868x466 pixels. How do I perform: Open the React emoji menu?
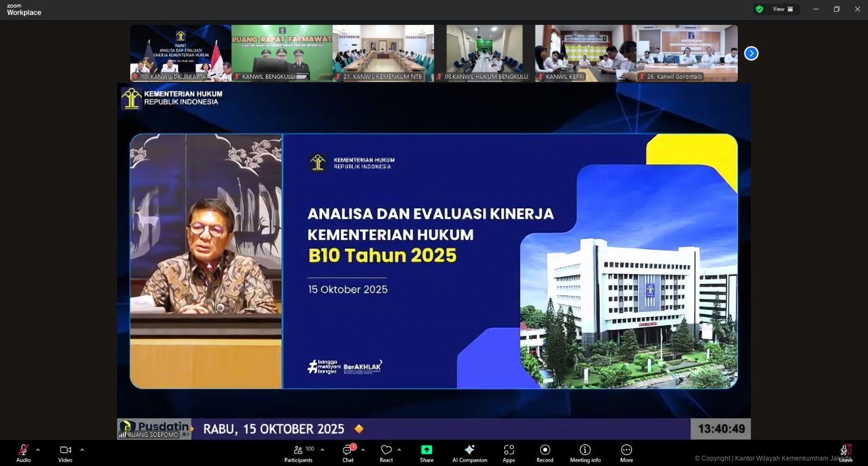(386, 453)
